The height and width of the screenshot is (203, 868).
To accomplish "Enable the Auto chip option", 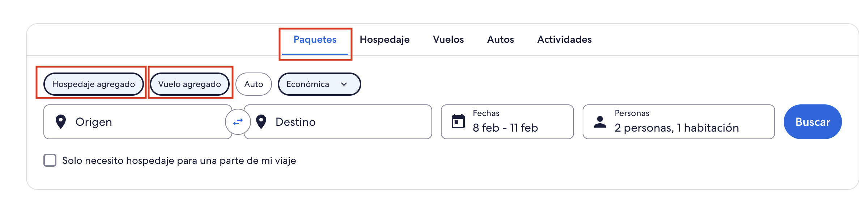I will pyautogui.click(x=254, y=84).
